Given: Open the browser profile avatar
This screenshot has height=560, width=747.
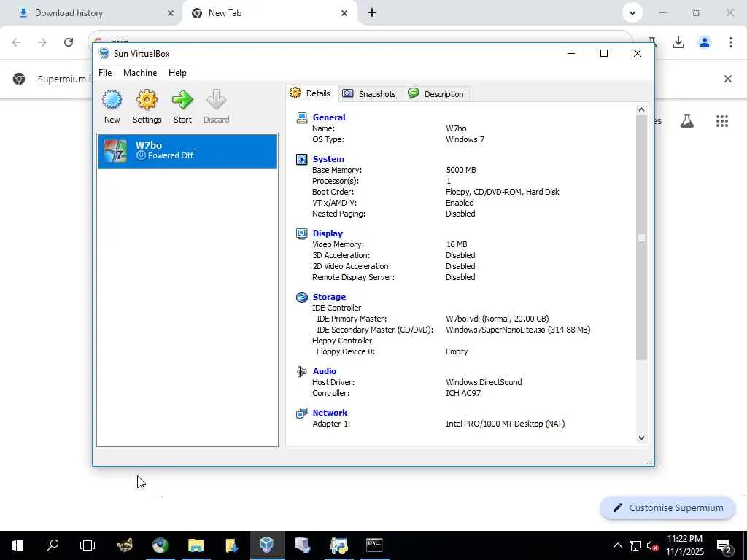Looking at the screenshot, I should tap(705, 42).
